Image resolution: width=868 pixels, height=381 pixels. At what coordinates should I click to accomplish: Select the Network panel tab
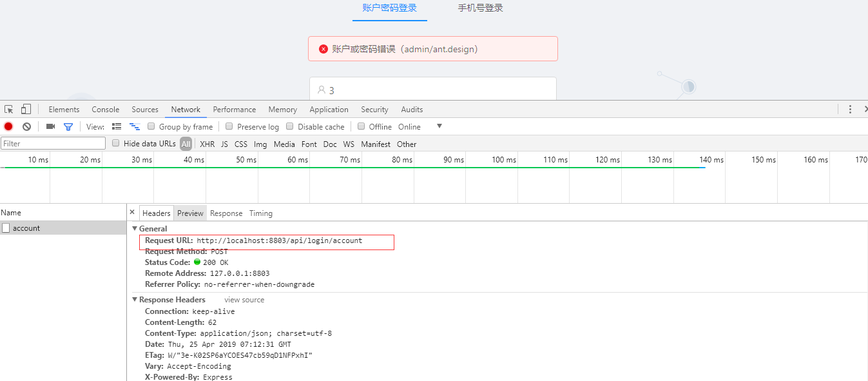pyautogui.click(x=186, y=110)
